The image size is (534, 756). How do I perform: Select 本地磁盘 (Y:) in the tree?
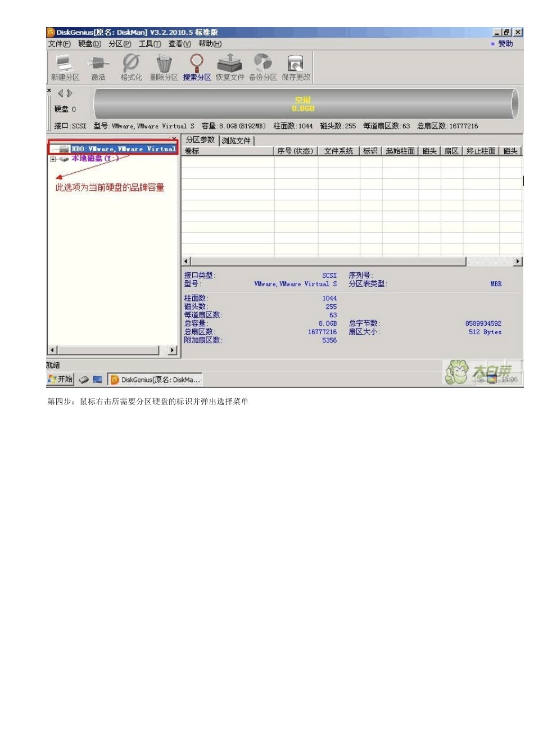(95, 159)
